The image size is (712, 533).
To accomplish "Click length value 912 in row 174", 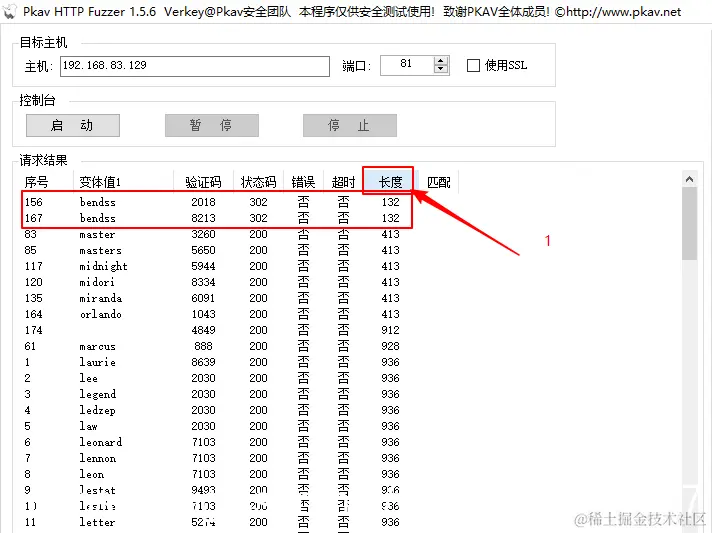I will [x=391, y=330].
